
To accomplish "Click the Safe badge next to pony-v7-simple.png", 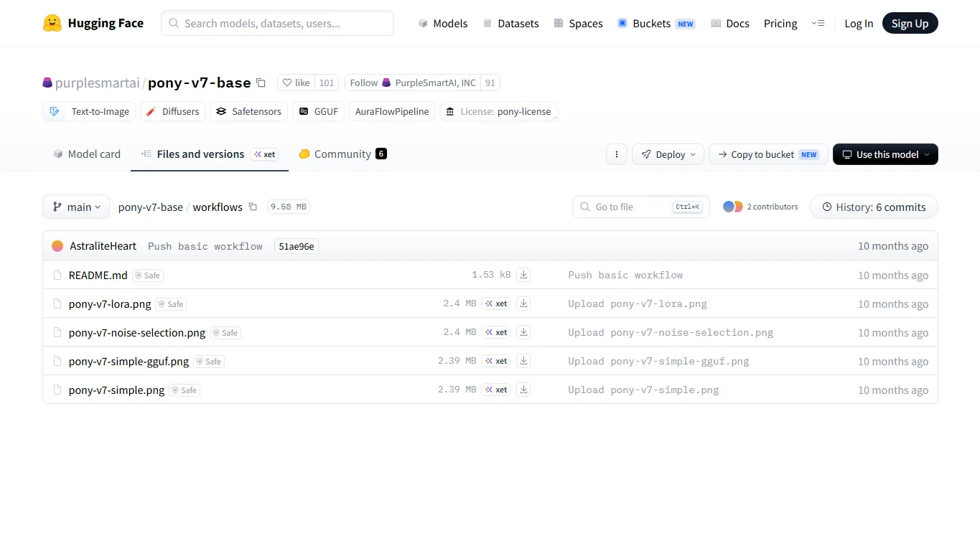I will (x=185, y=390).
